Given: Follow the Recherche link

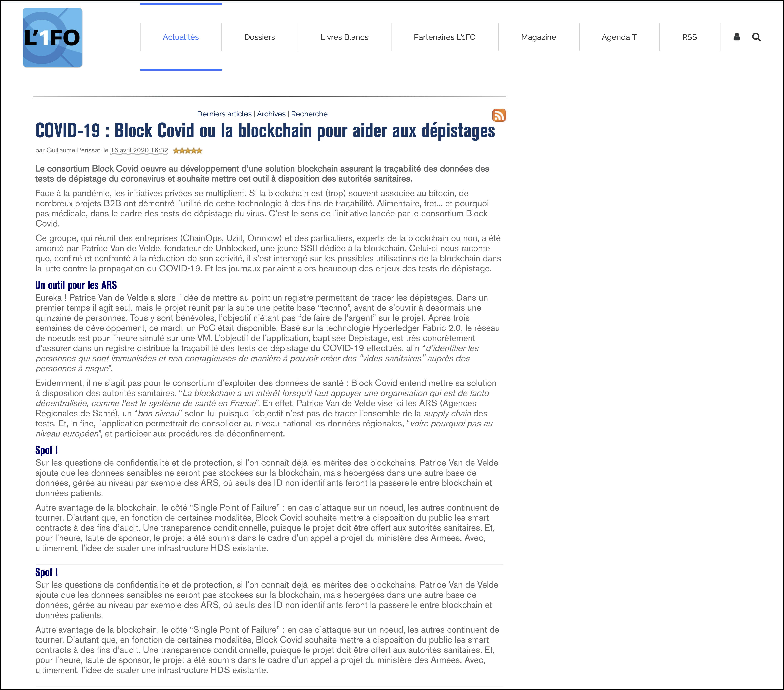Looking at the screenshot, I should [309, 114].
